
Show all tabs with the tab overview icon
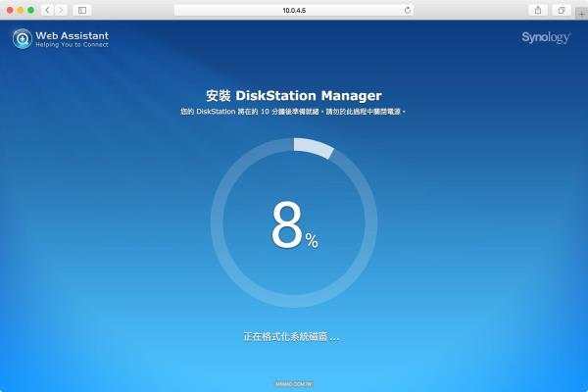561,10
